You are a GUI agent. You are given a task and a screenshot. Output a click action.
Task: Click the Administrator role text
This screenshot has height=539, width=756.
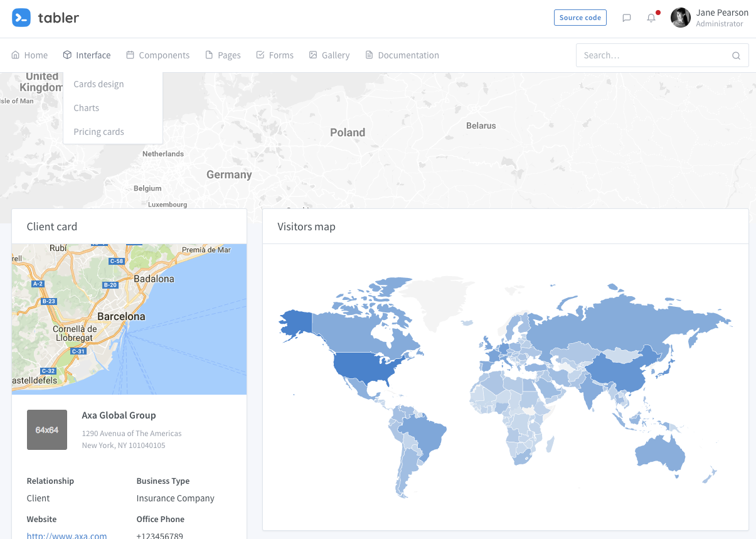pos(720,24)
